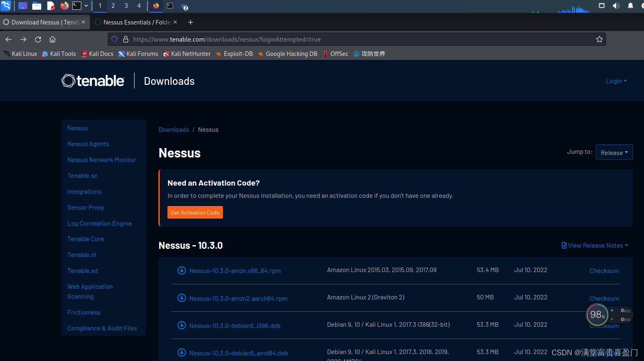644x361 pixels.
Task: Bookmark this page with star icon
Action: (x=599, y=39)
